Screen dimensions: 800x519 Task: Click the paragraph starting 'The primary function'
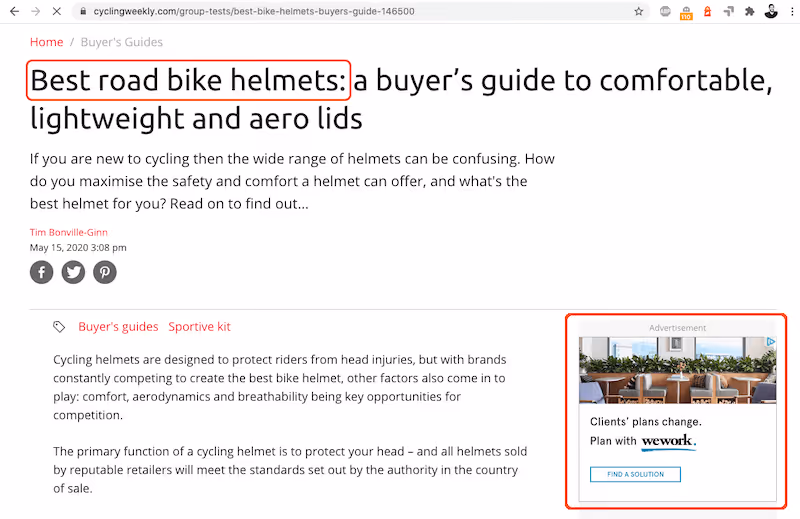[290, 470]
